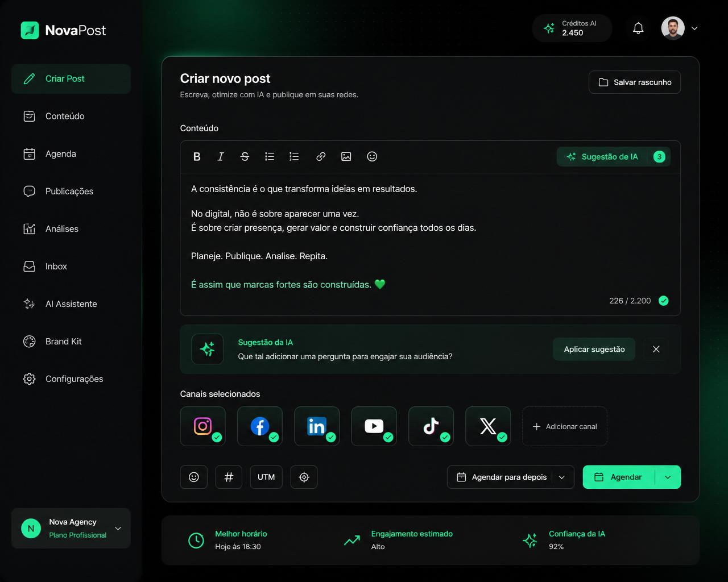
Task: Toggle italic formatting in editor toolbar
Action: click(x=221, y=157)
